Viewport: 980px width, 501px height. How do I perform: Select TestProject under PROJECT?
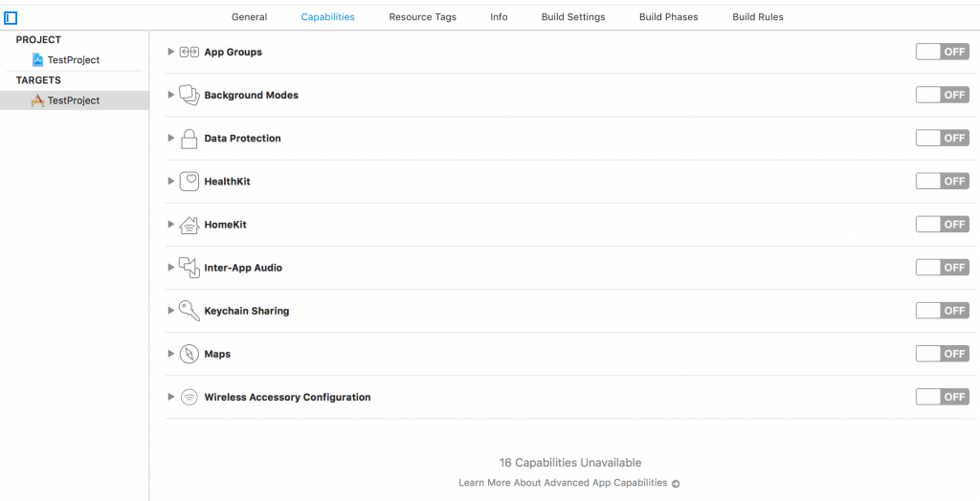pos(75,60)
